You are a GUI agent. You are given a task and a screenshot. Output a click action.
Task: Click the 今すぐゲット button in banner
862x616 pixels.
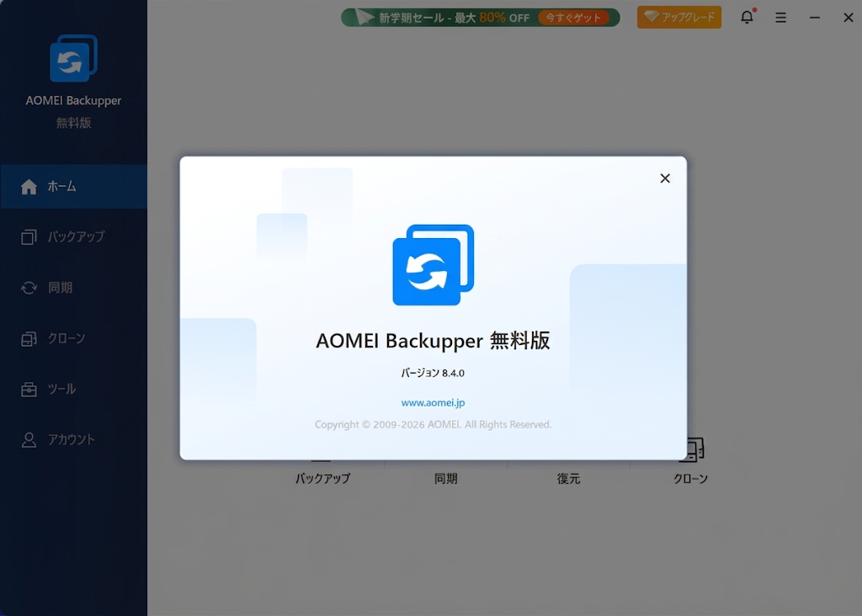[x=573, y=18]
